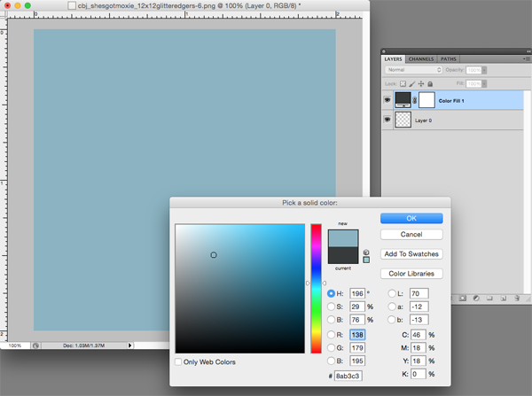
Task: Click document proxy icon in title bar
Action: (72, 5)
